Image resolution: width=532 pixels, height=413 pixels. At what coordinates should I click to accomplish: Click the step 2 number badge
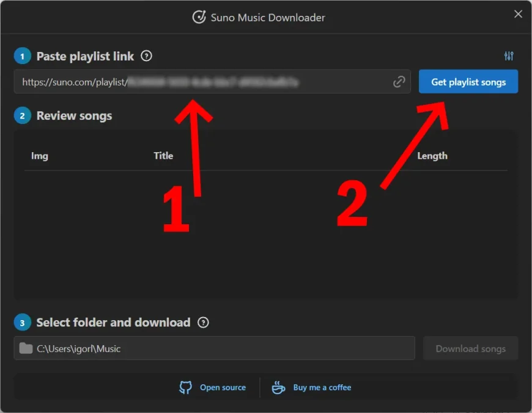pyautogui.click(x=23, y=115)
